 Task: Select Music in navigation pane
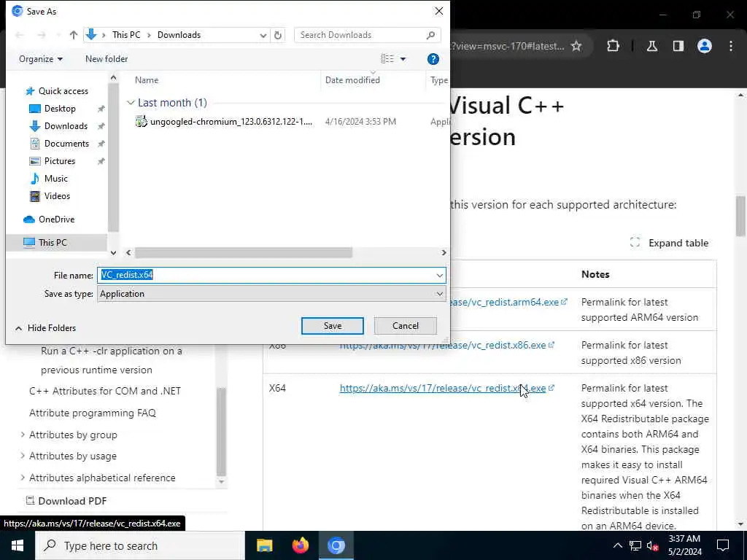click(55, 179)
